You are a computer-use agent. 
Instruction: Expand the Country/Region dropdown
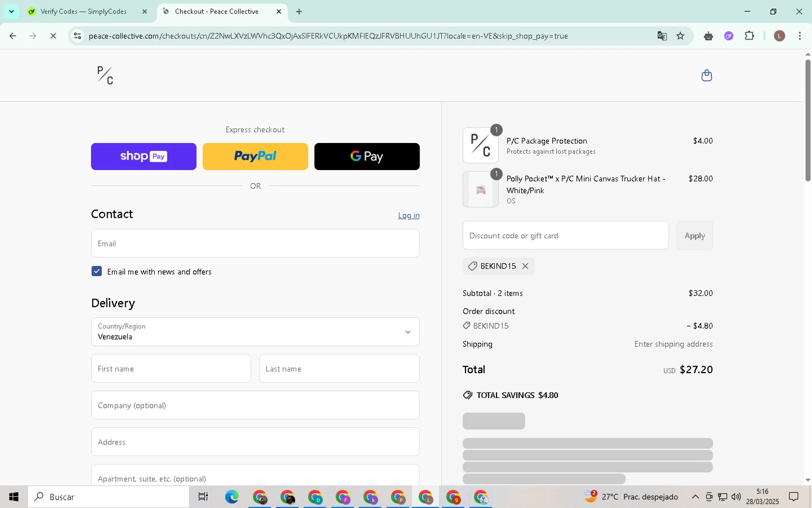coord(255,331)
